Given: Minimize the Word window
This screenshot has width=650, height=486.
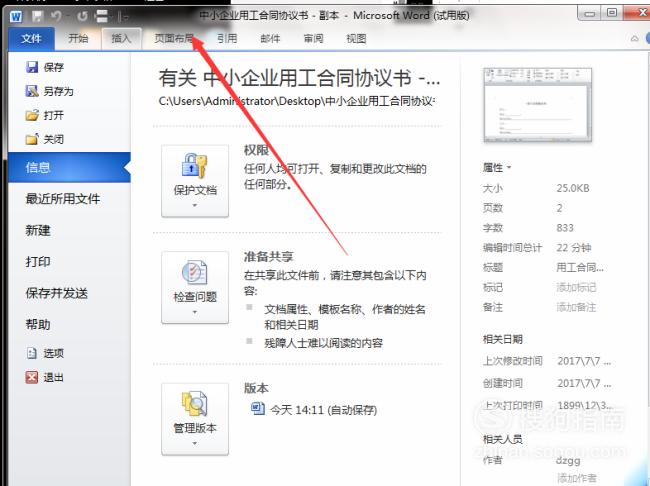Looking at the screenshot, I should pyautogui.click(x=589, y=13).
